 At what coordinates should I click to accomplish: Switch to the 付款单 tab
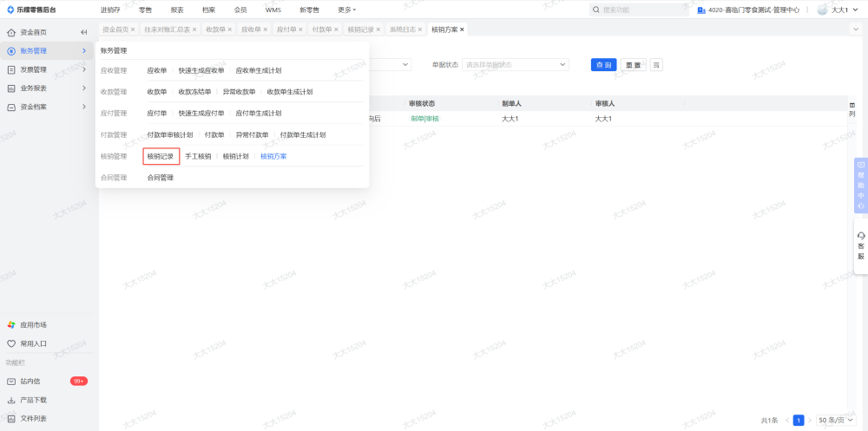[322, 29]
